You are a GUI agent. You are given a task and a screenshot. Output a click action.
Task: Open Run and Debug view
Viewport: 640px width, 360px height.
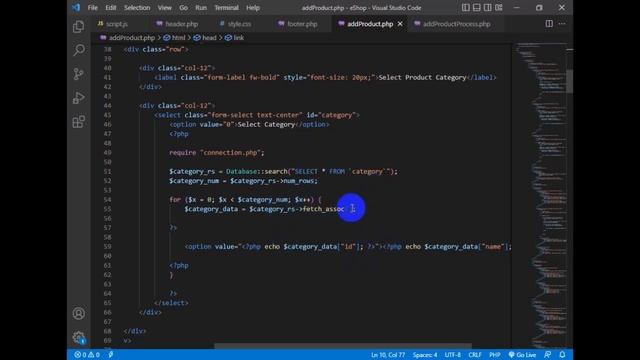(x=78, y=98)
